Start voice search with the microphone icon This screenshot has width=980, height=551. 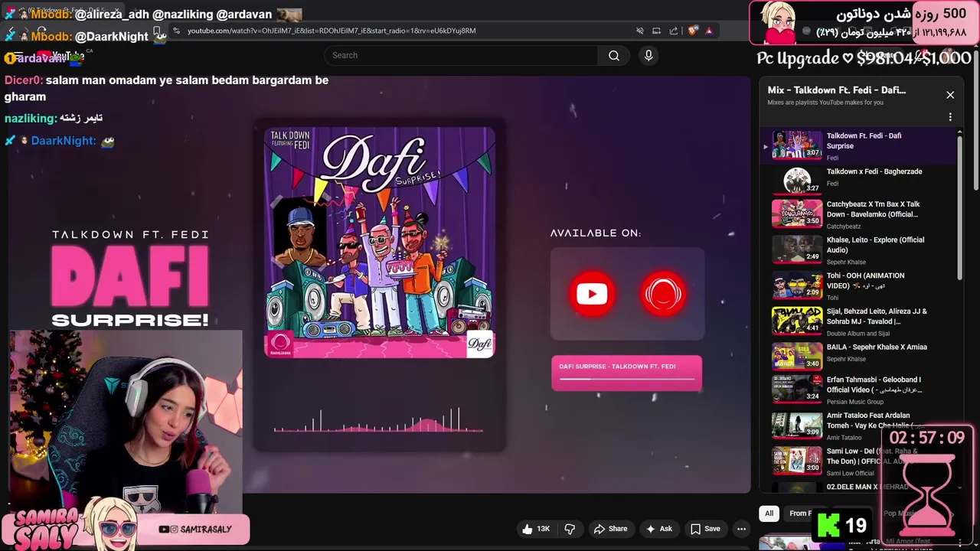648,55
